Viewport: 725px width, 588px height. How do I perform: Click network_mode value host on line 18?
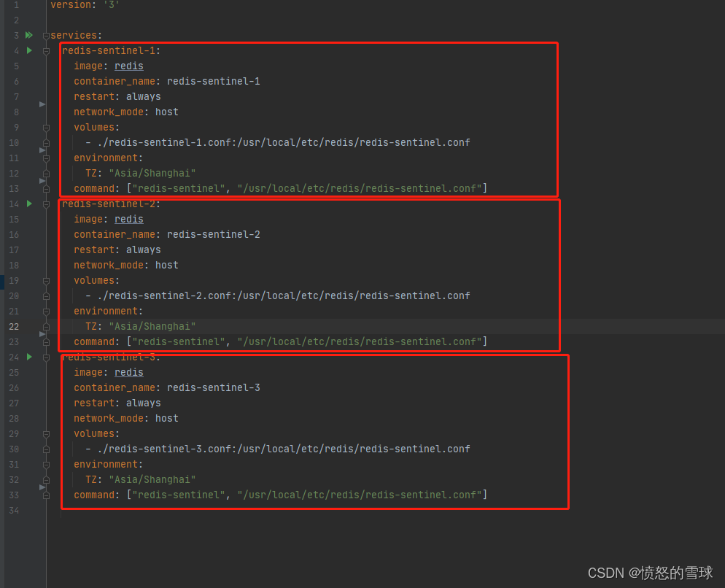pyautogui.click(x=167, y=265)
